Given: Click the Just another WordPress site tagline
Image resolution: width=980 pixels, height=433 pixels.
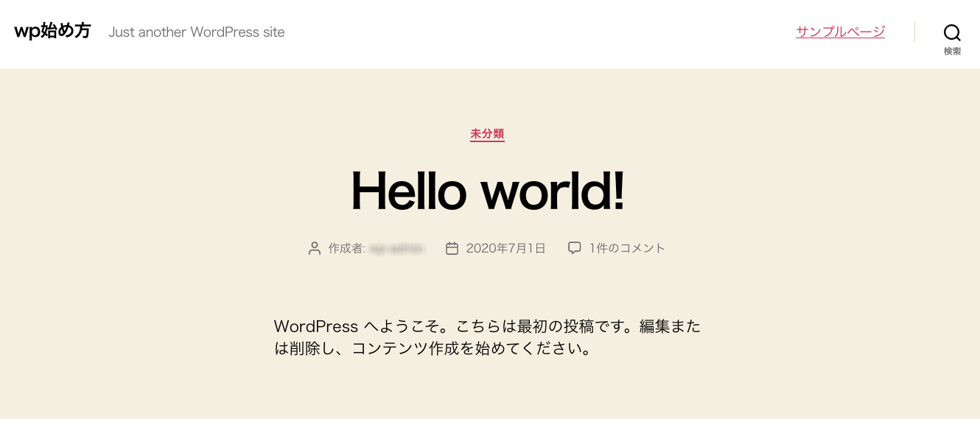Looking at the screenshot, I should click(196, 32).
